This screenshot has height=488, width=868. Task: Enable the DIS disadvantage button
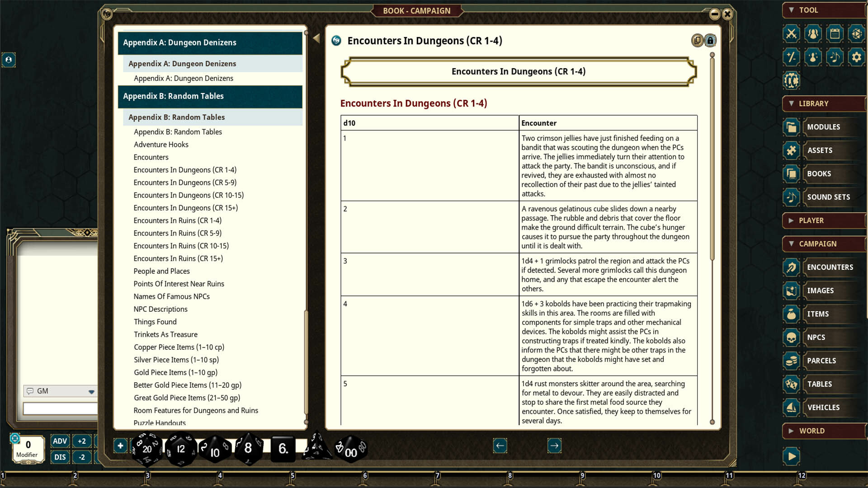point(60,457)
